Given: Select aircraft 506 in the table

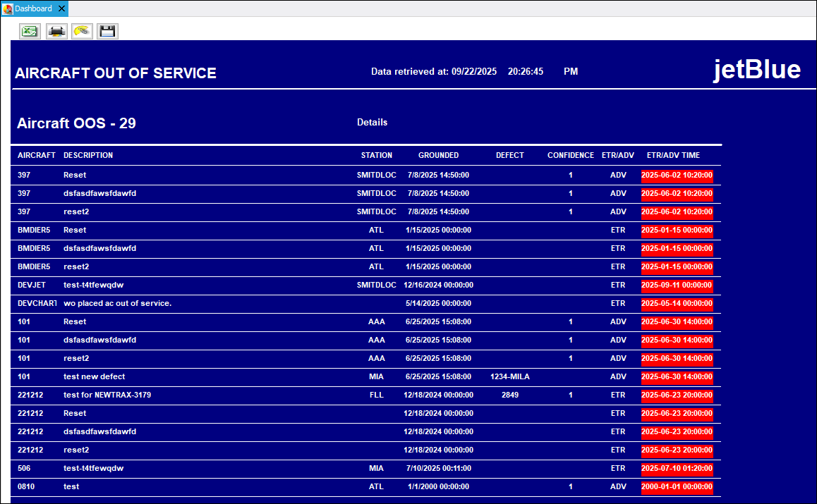Looking at the screenshot, I should click(x=24, y=469).
